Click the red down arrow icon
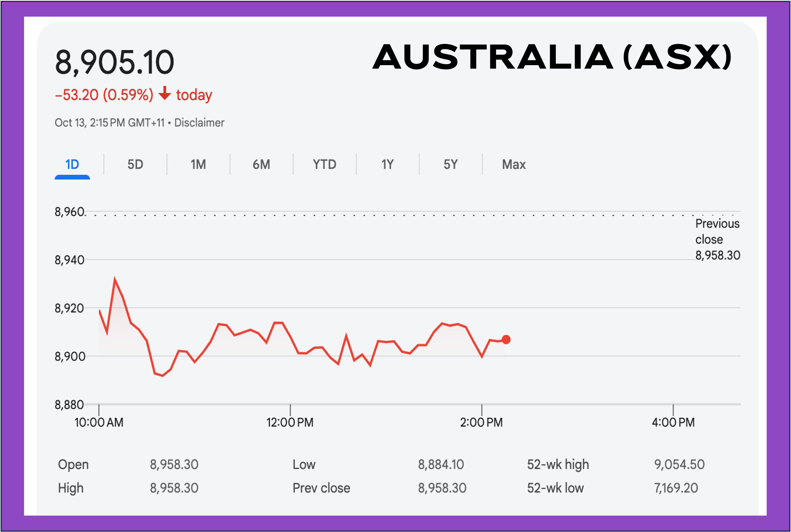Screen dimensions: 791x532 point(164,93)
